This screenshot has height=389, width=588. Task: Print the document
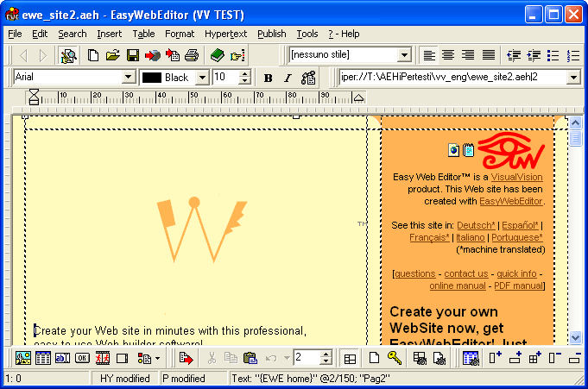tap(192, 55)
